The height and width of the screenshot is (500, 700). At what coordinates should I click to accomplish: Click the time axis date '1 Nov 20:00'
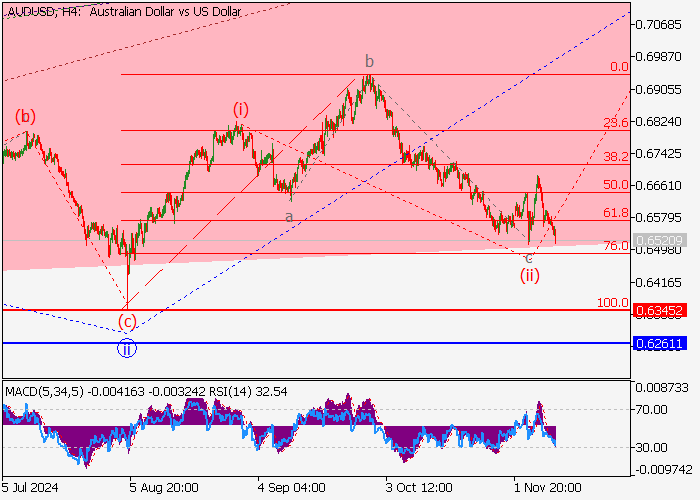point(548,488)
